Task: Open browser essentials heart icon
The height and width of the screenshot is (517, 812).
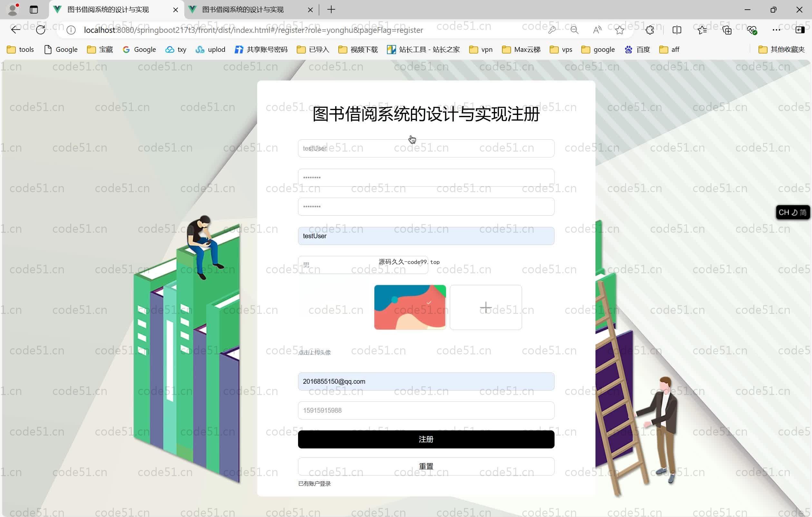Action: pyautogui.click(x=752, y=30)
